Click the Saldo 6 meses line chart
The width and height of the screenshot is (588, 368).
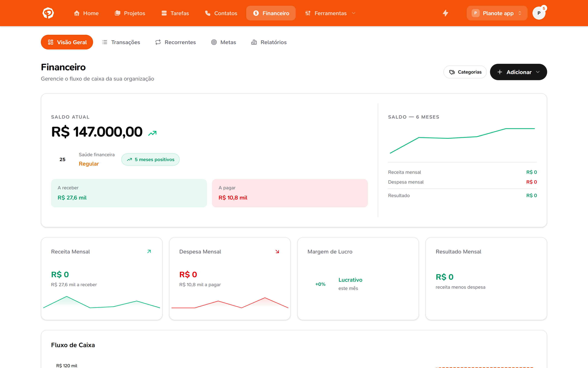(x=462, y=141)
